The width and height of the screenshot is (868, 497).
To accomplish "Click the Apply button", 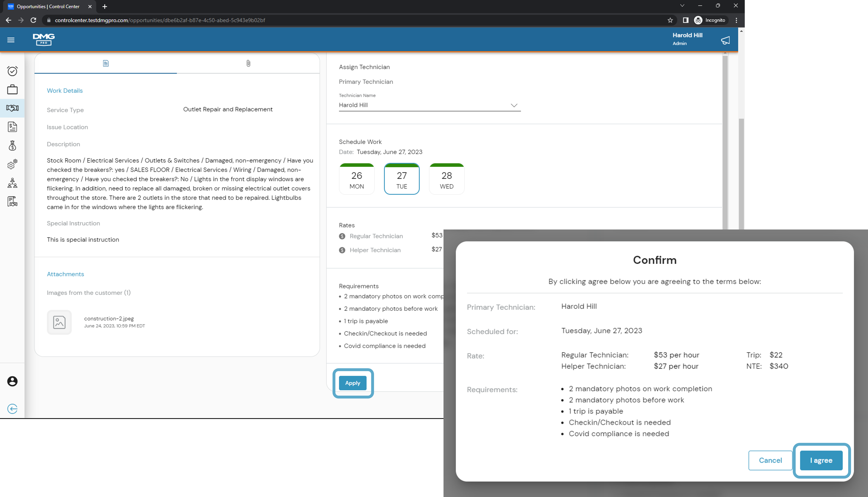I will click(352, 383).
